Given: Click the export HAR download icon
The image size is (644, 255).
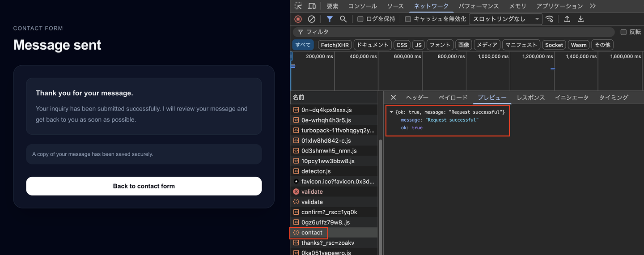Looking at the screenshot, I should (580, 19).
